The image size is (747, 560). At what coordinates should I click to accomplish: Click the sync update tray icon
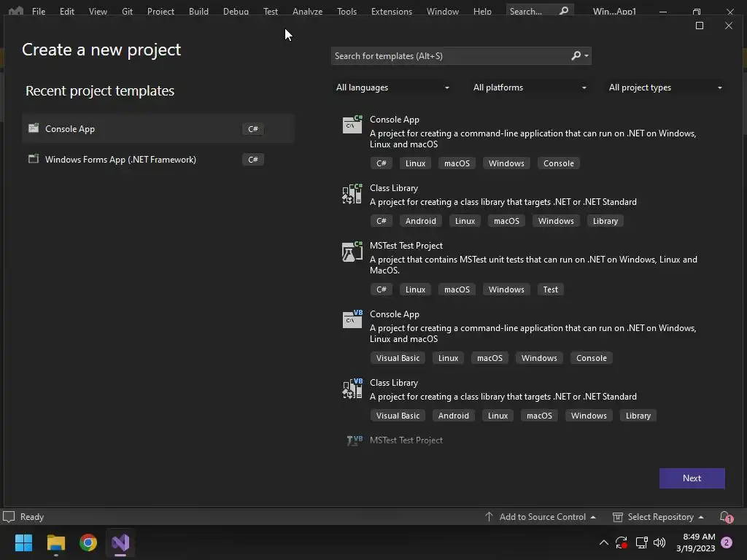[622, 542]
